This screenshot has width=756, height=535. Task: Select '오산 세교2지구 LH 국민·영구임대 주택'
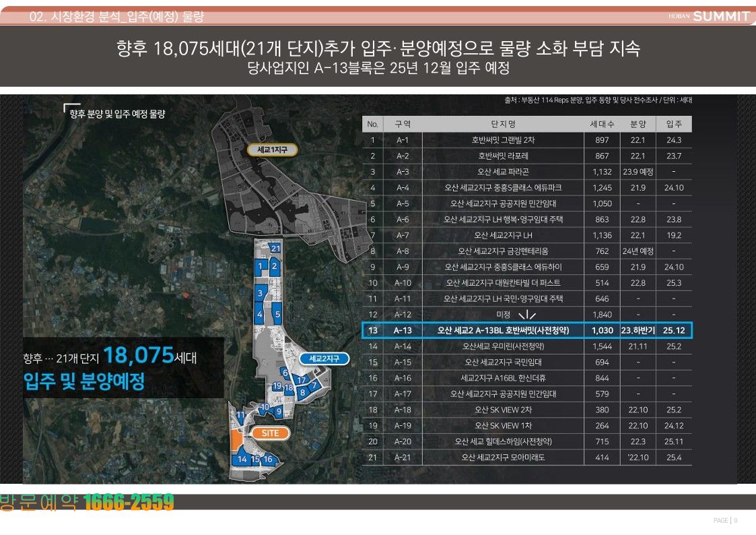tap(503, 298)
